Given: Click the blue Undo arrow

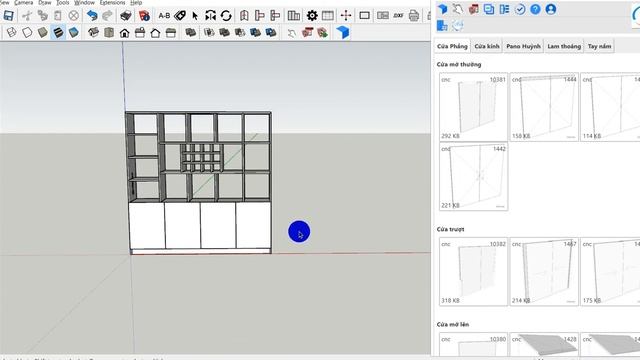Looking at the screenshot, I should (92, 16).
